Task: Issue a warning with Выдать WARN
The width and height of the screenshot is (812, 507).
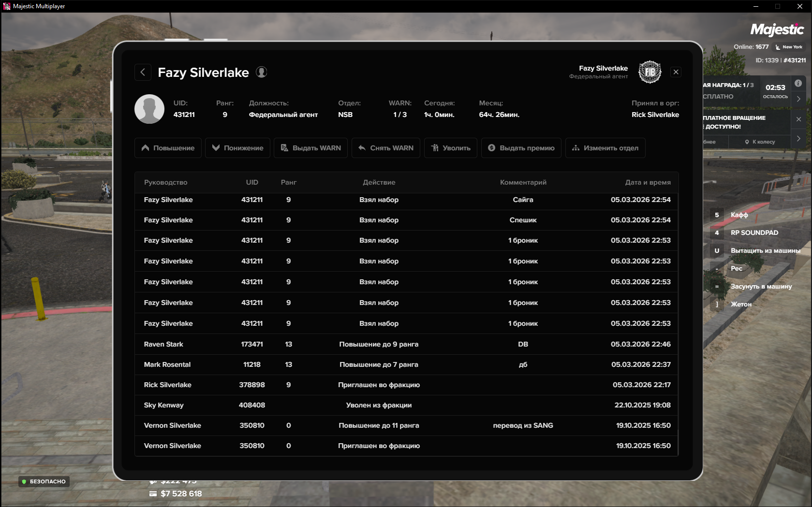Action: pos(310,148)
